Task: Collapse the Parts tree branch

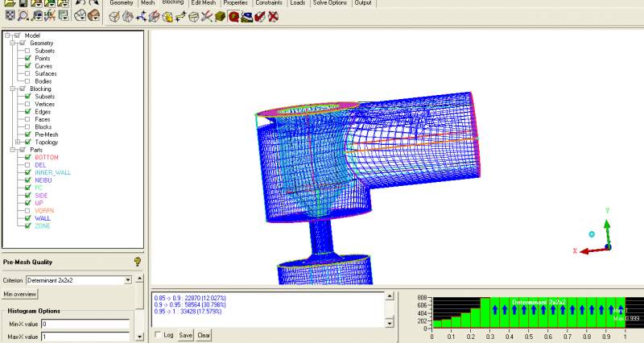Action: pos(13,150)
